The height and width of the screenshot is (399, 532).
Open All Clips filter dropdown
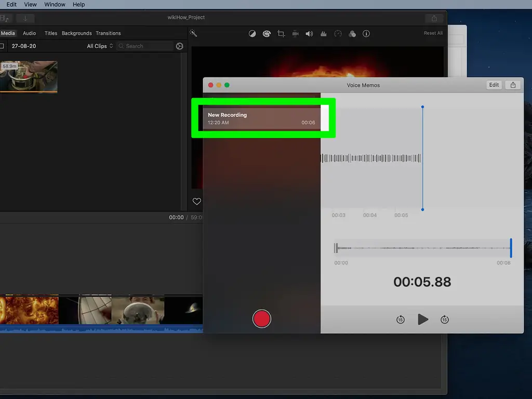pyautogui.click(x=100, y=46)
